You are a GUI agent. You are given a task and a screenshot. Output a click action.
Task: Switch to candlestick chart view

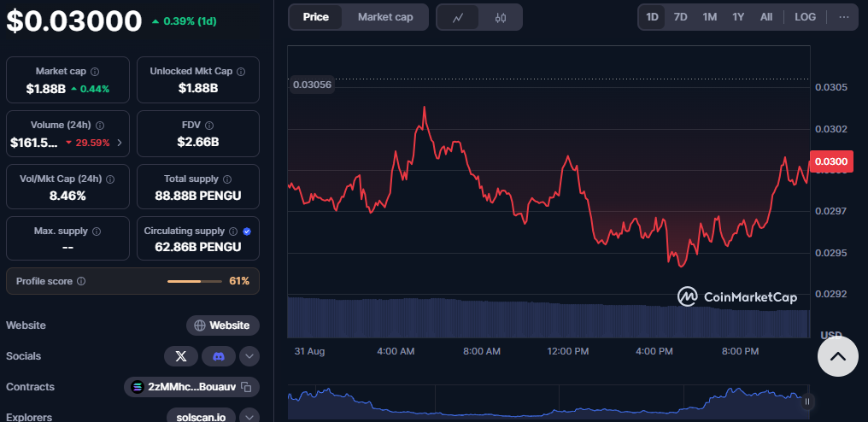tap(501, 17)
